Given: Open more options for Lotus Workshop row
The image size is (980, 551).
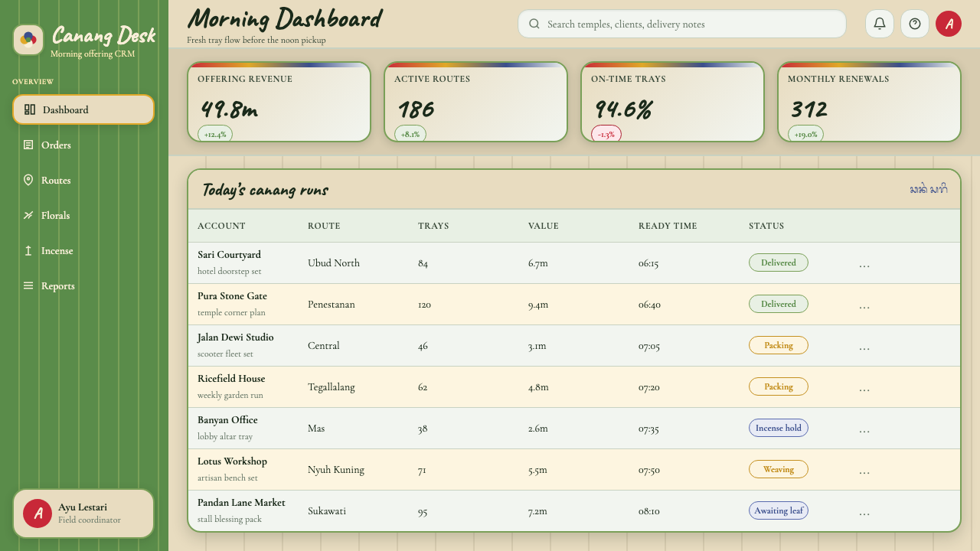Looking at the screenshot, I should click(864, 470).
